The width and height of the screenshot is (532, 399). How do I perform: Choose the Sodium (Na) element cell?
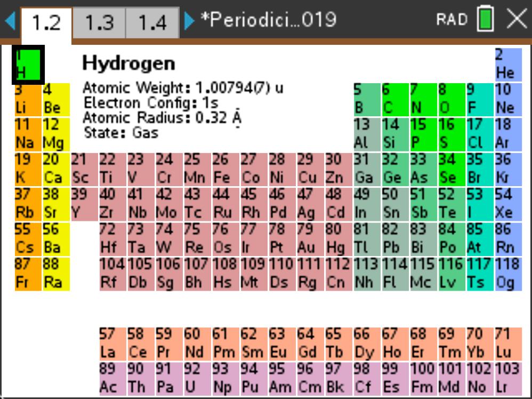coord(28,134)
